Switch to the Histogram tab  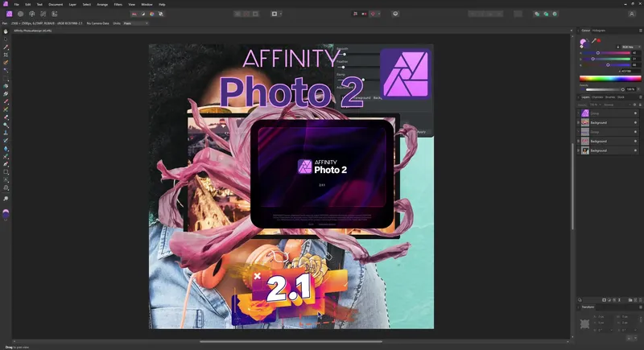pos(598,31)
